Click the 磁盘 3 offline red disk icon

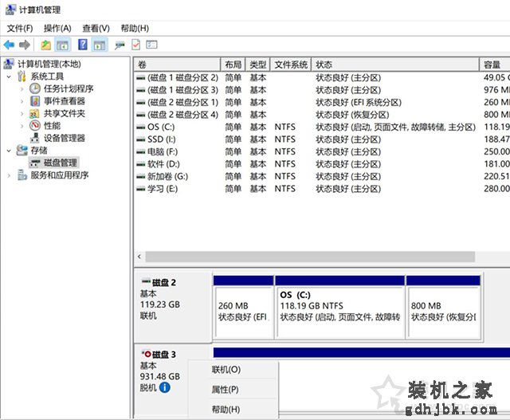point(147,354)
